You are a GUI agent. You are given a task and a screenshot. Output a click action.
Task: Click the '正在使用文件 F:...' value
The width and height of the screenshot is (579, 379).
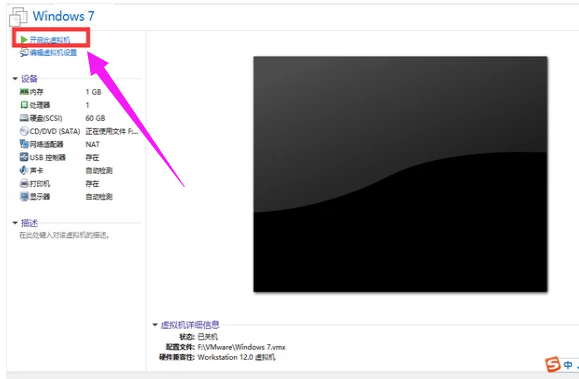coord(112,131)
